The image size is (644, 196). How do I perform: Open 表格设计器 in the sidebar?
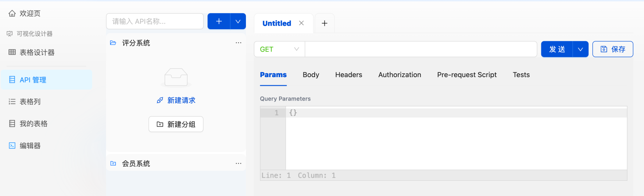(37, 53)
